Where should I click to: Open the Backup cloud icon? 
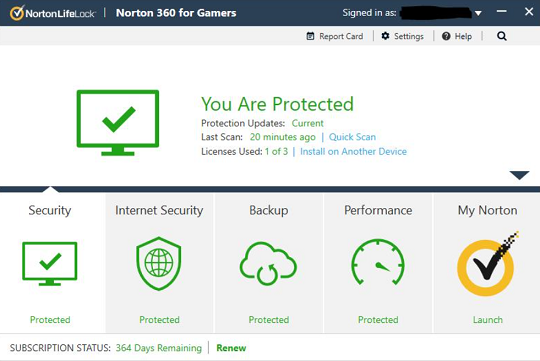[268, 264]
